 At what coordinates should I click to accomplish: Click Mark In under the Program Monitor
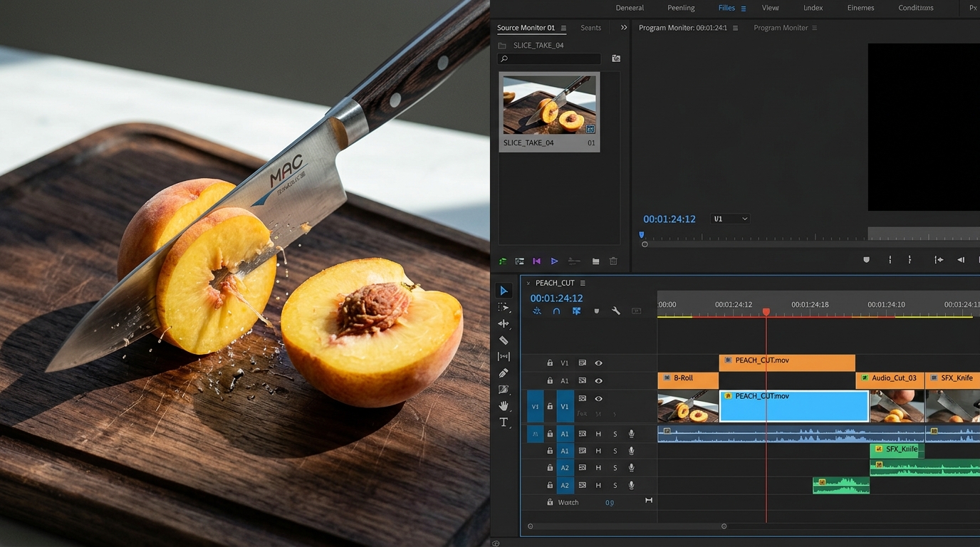[x=890, y=260]
